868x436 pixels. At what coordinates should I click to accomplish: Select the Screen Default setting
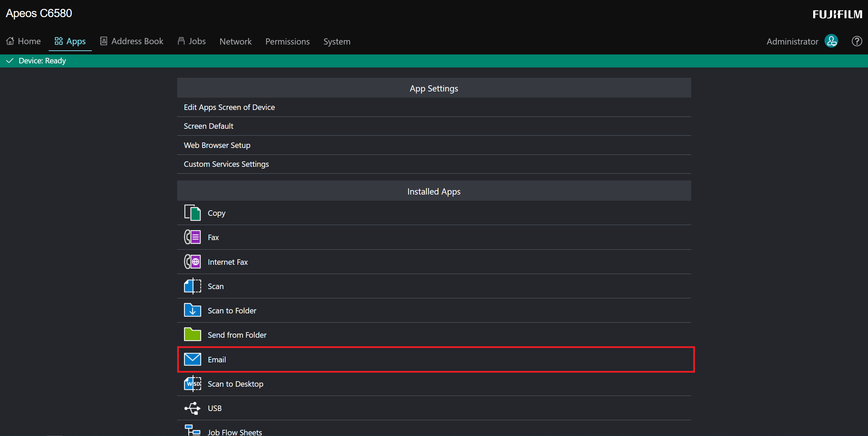208,126
